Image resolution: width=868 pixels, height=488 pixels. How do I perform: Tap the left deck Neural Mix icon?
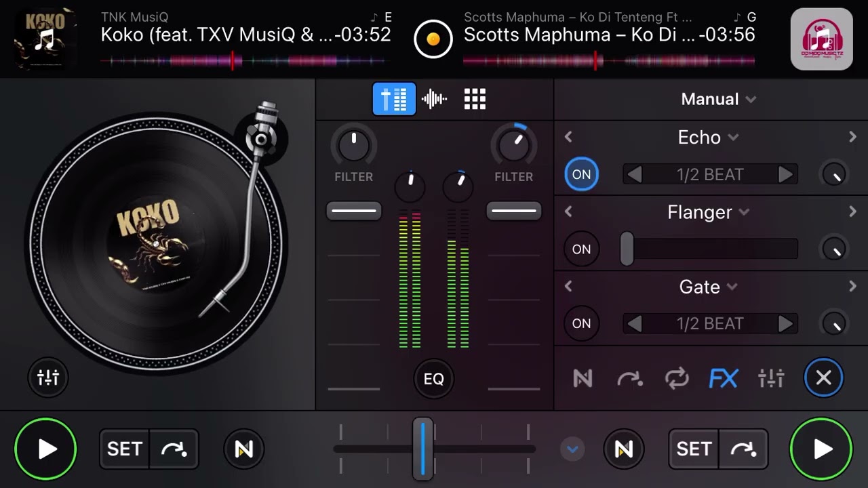(x=244, y=449)
